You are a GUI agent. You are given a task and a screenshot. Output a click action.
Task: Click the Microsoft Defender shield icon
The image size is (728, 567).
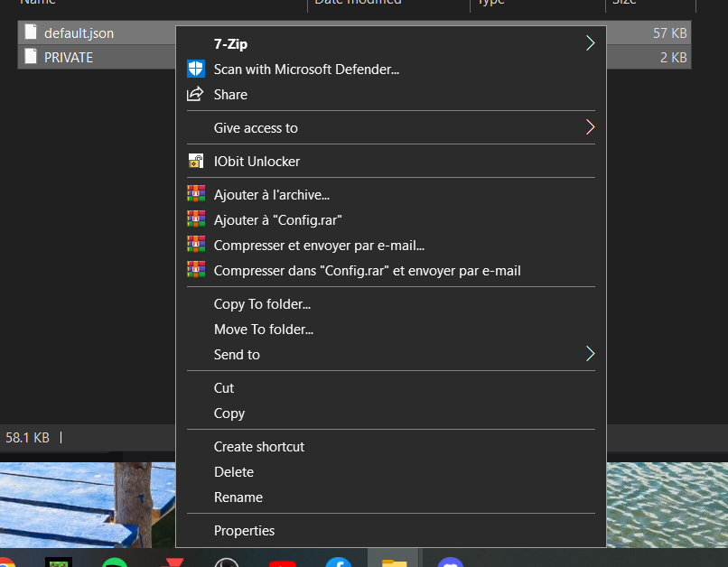tap(195, 69)
